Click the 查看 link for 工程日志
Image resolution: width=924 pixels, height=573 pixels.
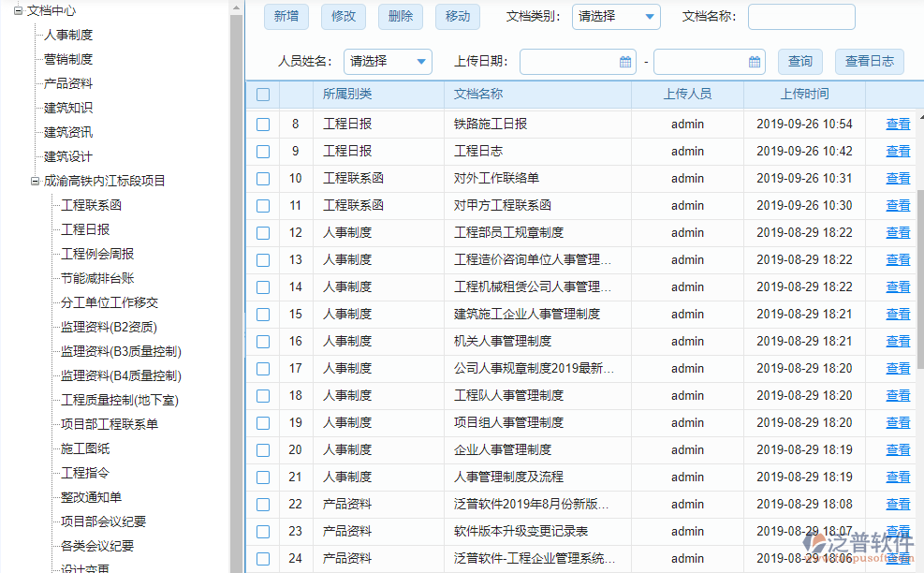coord(897,151)
